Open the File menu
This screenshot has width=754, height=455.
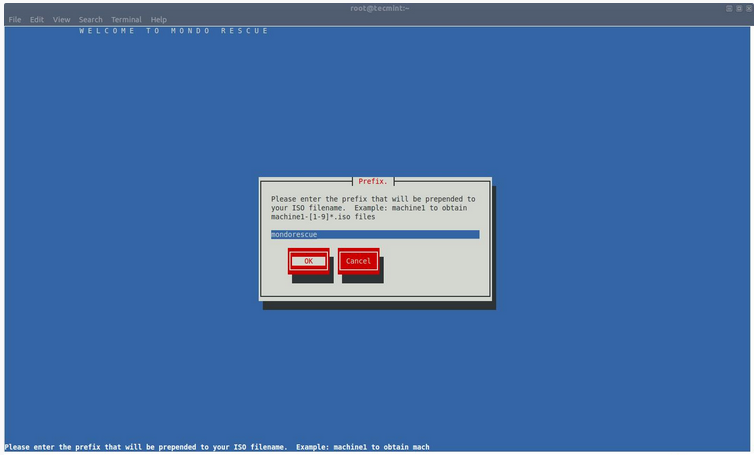pyautogui.click(x=15, y=20)
